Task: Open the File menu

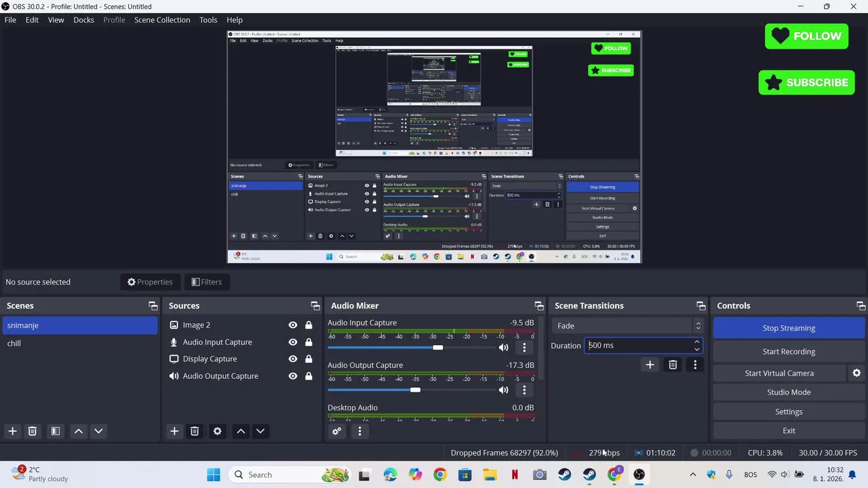Action: tap(10, 20)
